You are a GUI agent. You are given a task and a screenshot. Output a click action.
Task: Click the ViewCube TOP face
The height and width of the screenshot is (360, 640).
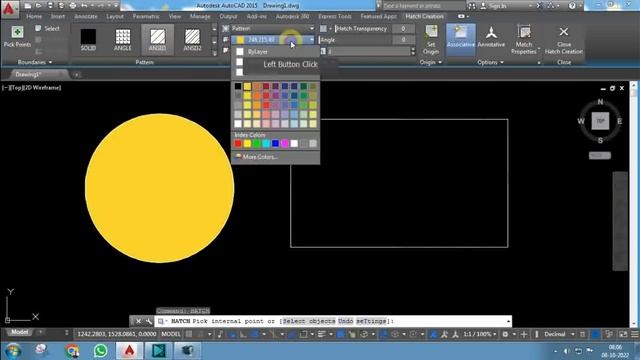pyautogui.click(x=600, y=121)
